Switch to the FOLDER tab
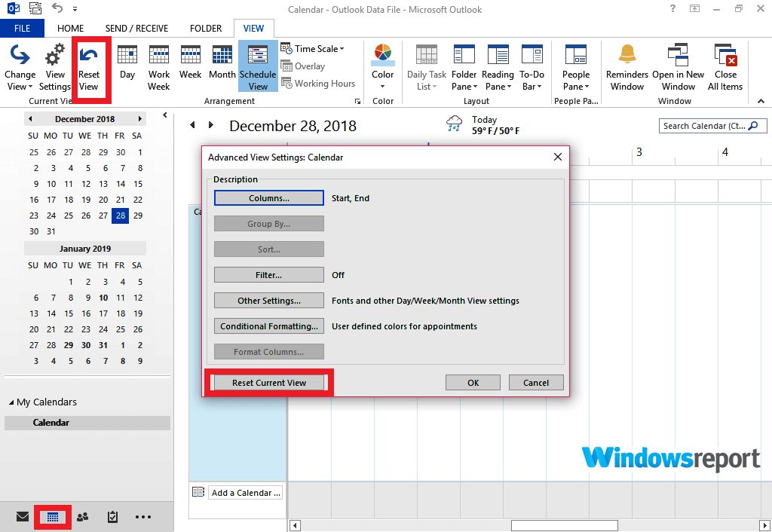 pos(206,29)
